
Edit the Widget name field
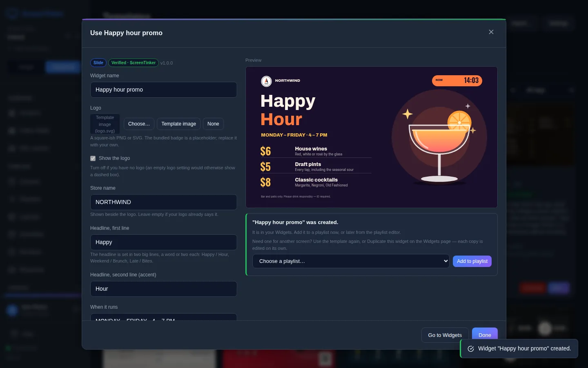(163, 90)
